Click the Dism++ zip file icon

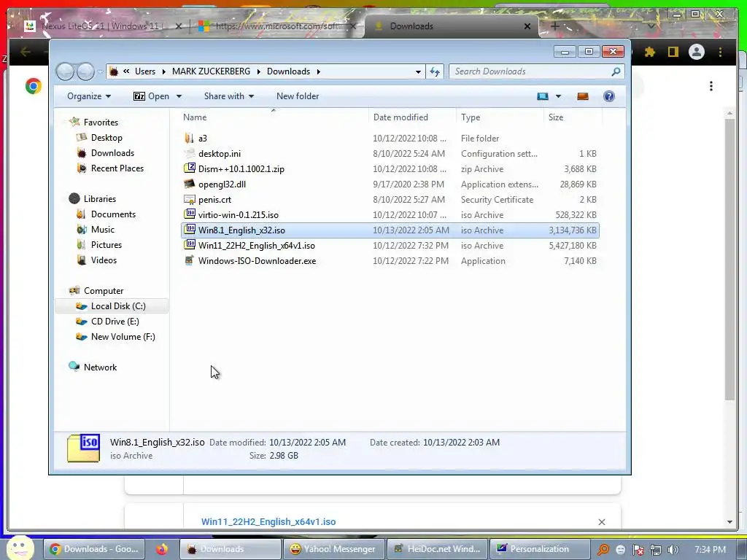(189, 168)
